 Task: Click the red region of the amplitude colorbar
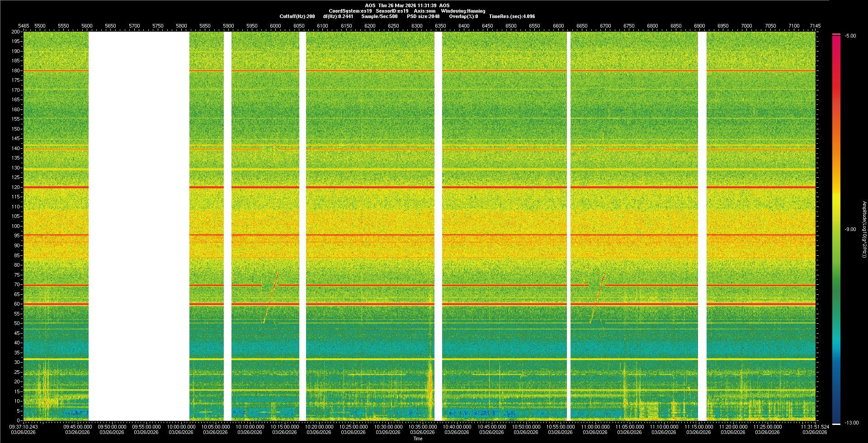(836, 68)
